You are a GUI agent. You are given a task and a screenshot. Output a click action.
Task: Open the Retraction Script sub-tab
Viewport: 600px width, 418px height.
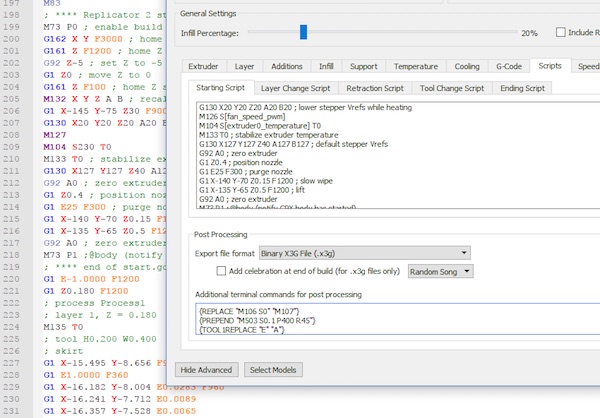click(375, 88)
